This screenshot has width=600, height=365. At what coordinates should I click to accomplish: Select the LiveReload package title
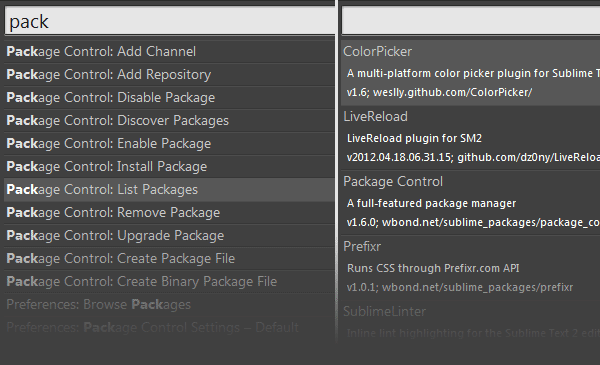(x=375, y=116)
